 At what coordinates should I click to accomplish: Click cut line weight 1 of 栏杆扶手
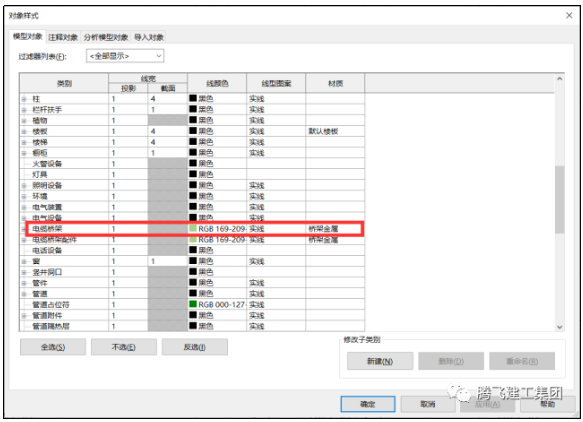[168, 110]
